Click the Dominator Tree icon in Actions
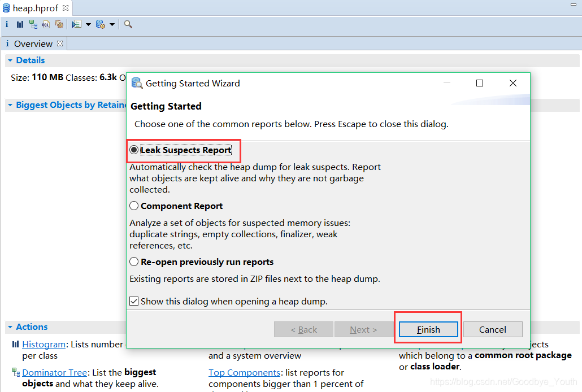 click(x=16, y=372)
